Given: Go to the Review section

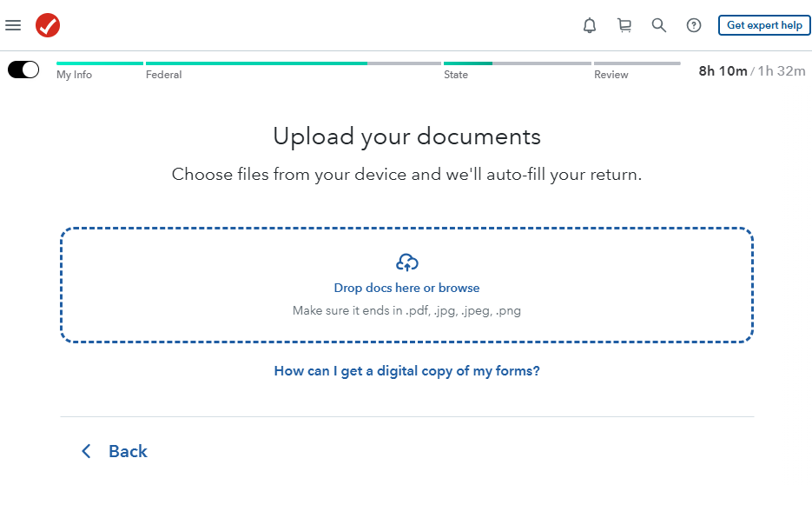Looking at the screenshot, I should coord(611,75).
